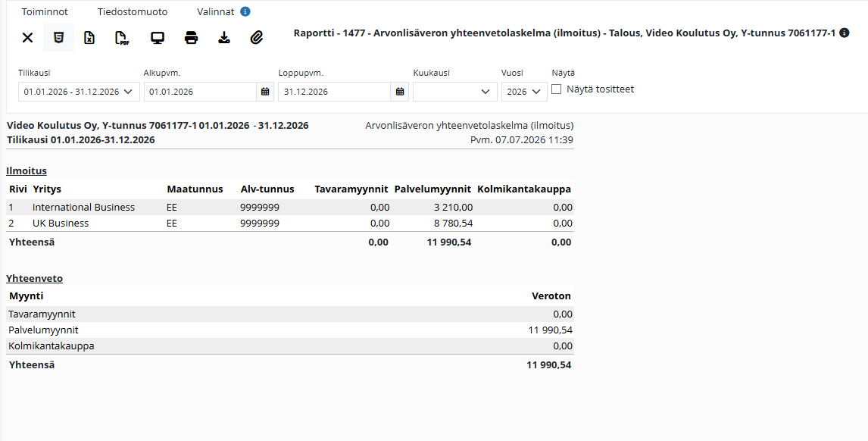Open the Valinnat menu
This screenshot has height=441, width=868.
coord(216,11)
